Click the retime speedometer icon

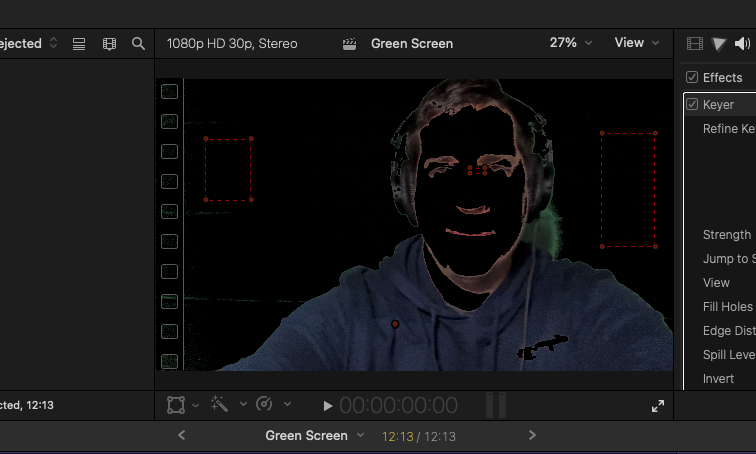[x=264, y=404]
